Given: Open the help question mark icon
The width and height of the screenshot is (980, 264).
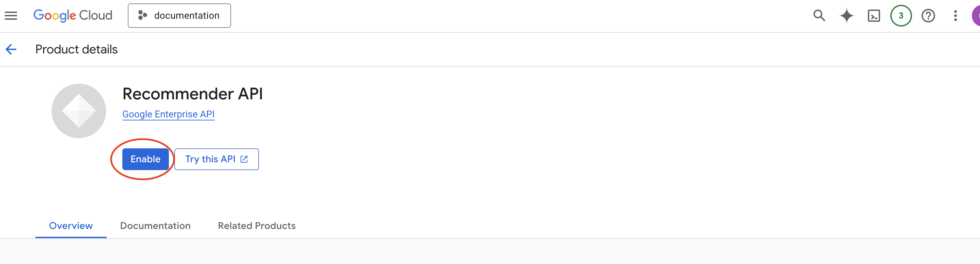Looking at the screenshot, I should [928, 16].
